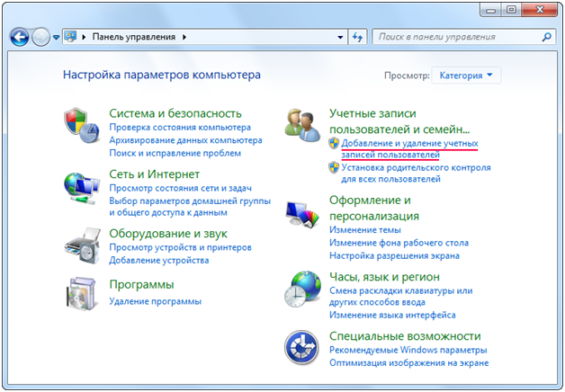565x392 pixels.
Task: Click the Ease of Access icon
Action: 303,350
